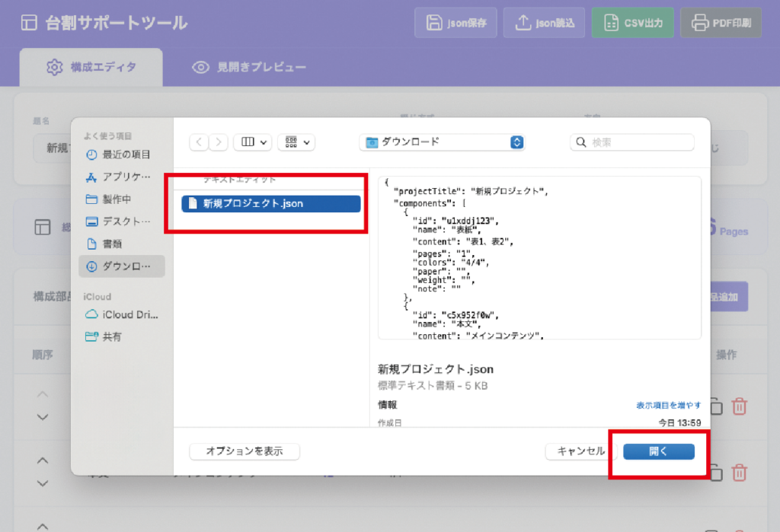Click the forward navigation arrow in file dialog
The height and width of the screenshot is (532, 780).
point(219,142)
